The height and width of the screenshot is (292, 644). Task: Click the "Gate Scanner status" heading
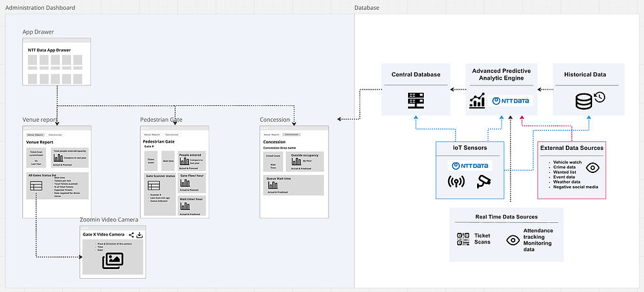tap(160, 176)
